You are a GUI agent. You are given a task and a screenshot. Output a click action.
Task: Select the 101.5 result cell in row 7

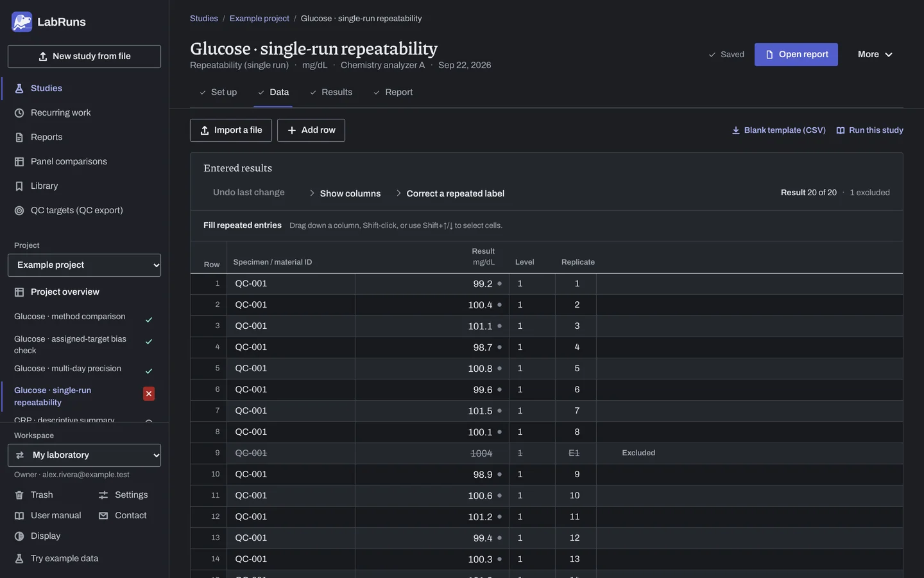click(x=432, y=411)
